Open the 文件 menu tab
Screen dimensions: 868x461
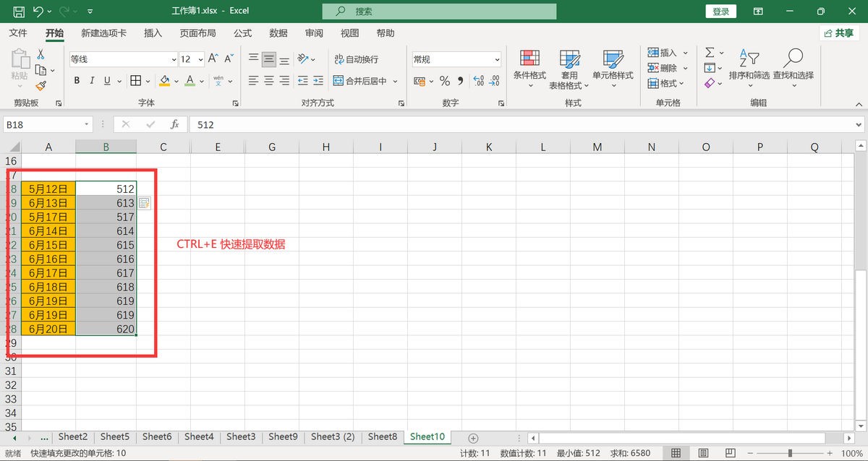click(18, 33)
